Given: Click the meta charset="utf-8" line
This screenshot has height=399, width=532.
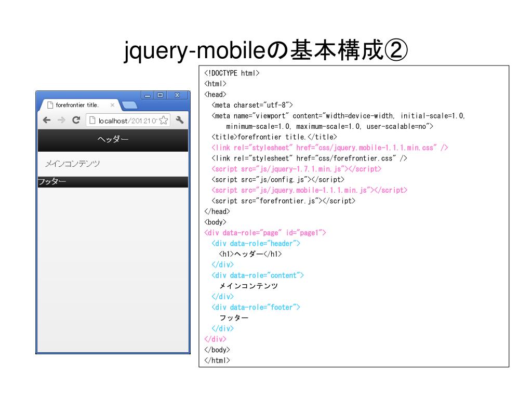Looking at the screenshot, I should [x=252, y=105].
